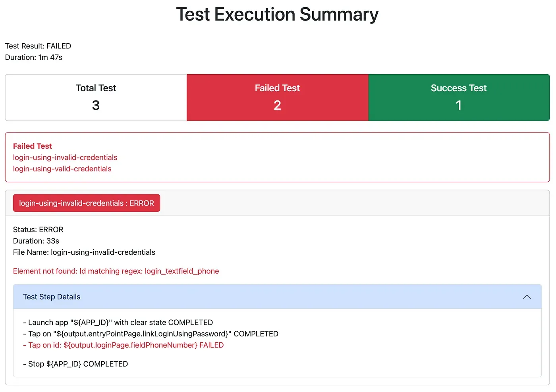Viewport: 556px width, 392px height.
Task: Click the Test Result: FAILED text
Action: point(38,46)
